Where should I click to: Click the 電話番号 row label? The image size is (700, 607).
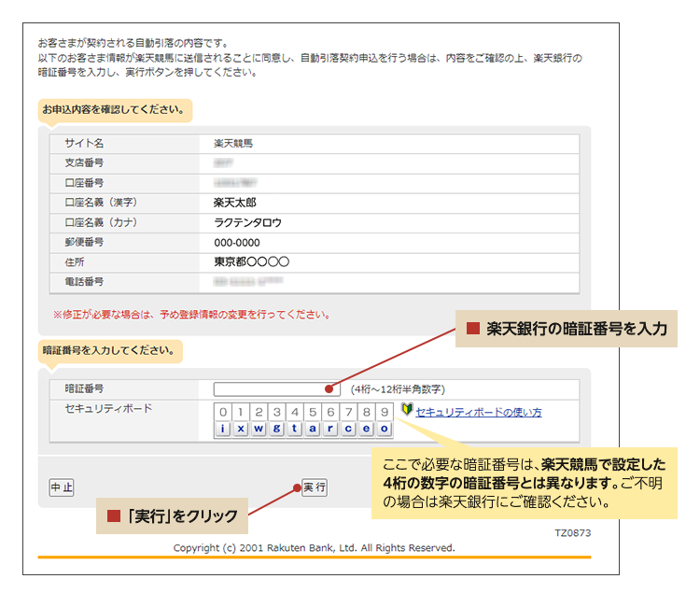coord(84,281)
